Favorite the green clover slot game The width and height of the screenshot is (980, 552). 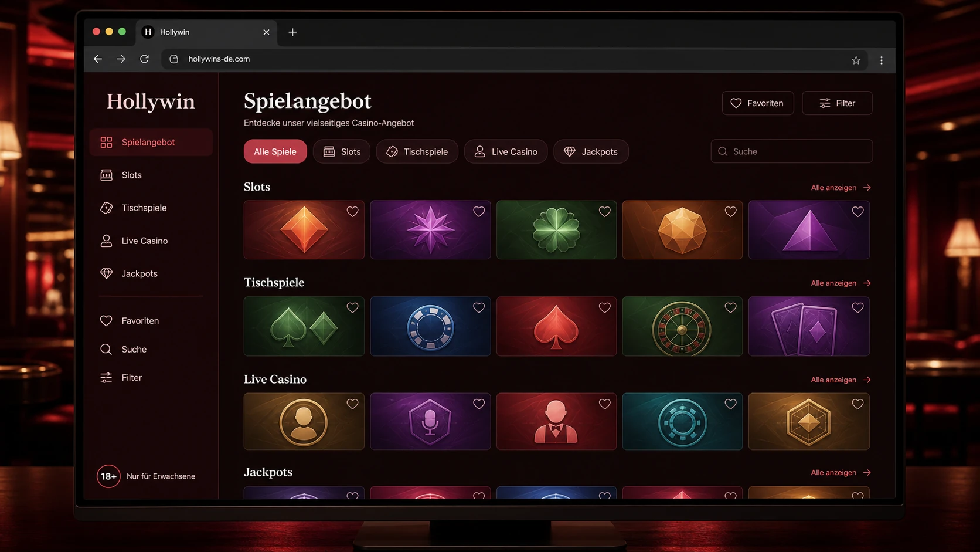(x=604, y=212)
